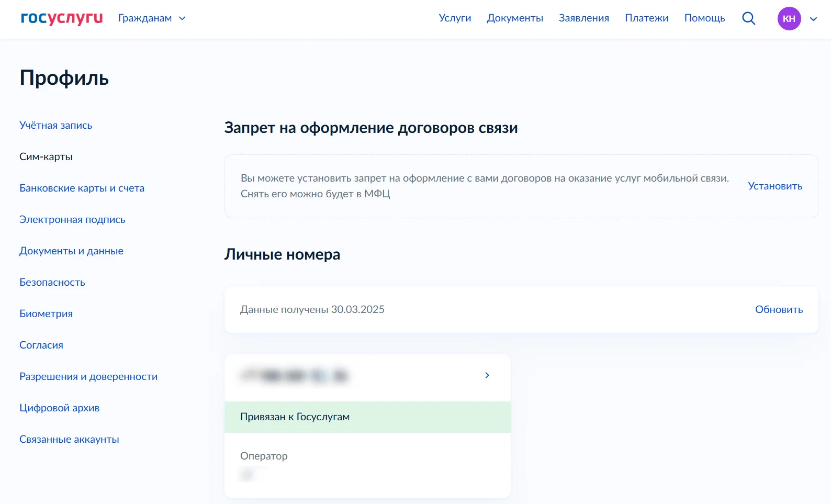Click the Gosuslugi logo

pos(62,18)
